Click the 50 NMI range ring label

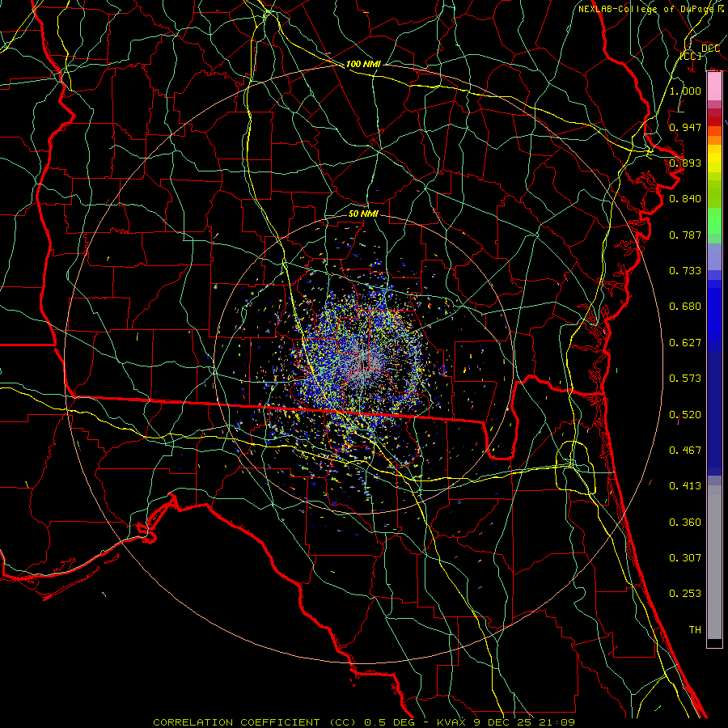click(x=363, y=214)
